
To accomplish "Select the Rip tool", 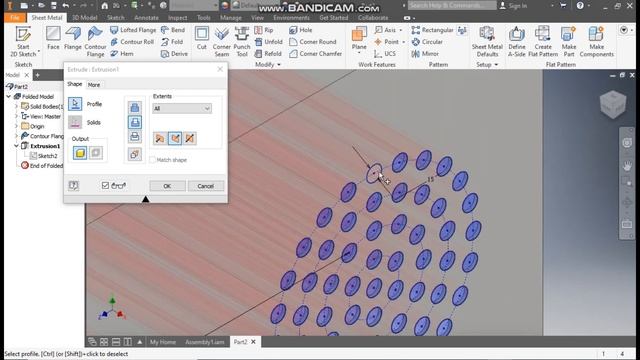I will (x=264, y=30).
